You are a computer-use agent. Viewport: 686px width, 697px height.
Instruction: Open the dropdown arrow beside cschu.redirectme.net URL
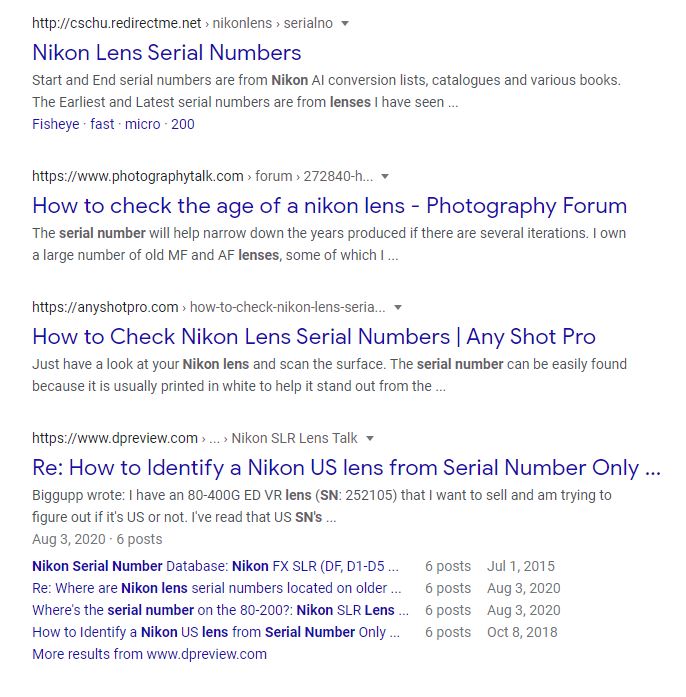coord(345,23)
